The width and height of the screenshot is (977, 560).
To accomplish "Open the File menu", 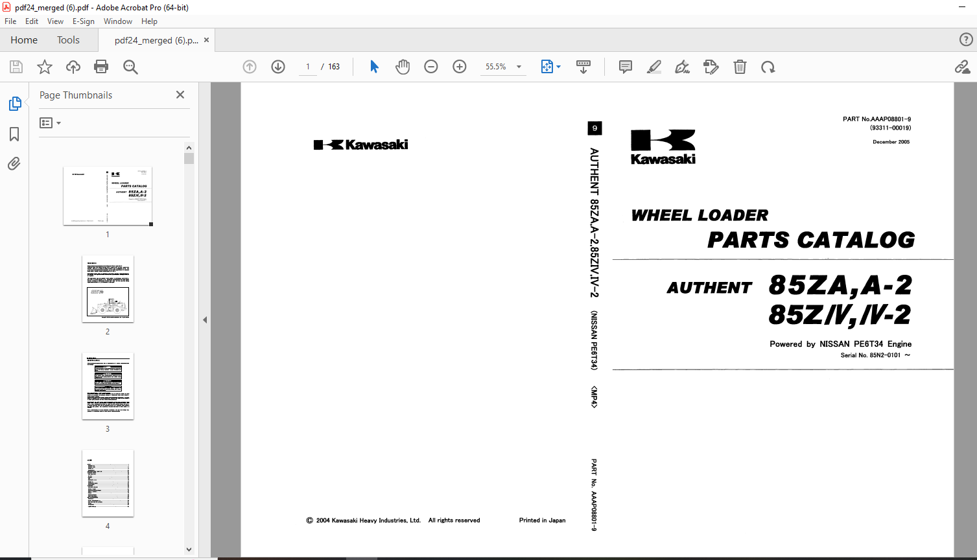I will [x=10, y=21].
